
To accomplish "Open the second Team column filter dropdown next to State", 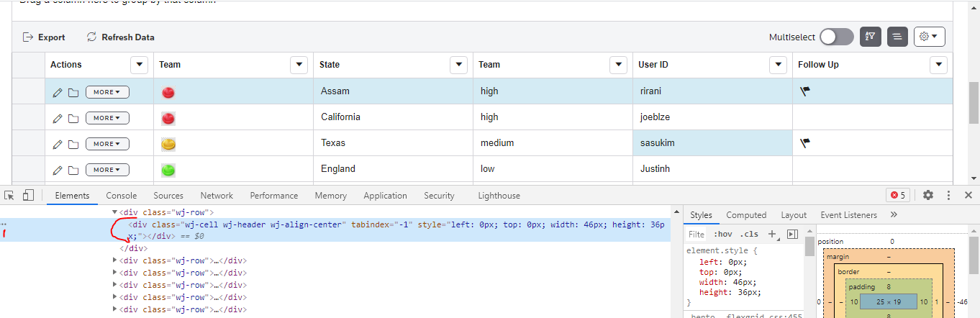I will [x=619, y=65].
